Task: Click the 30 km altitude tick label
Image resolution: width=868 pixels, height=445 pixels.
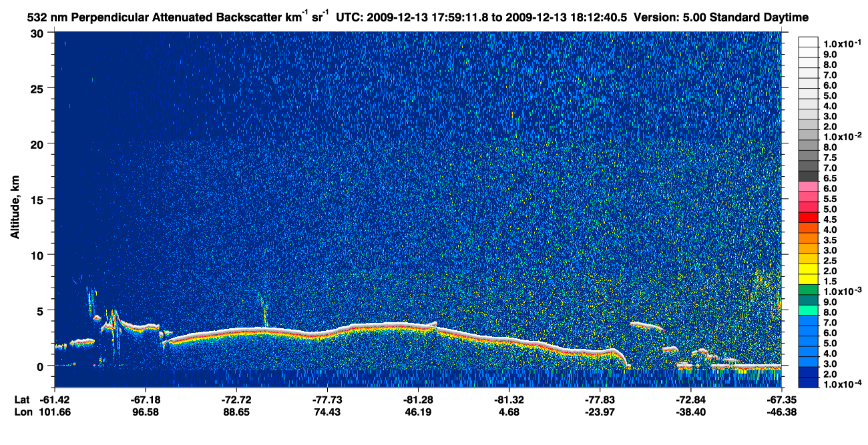Action: tap(39, 33)
